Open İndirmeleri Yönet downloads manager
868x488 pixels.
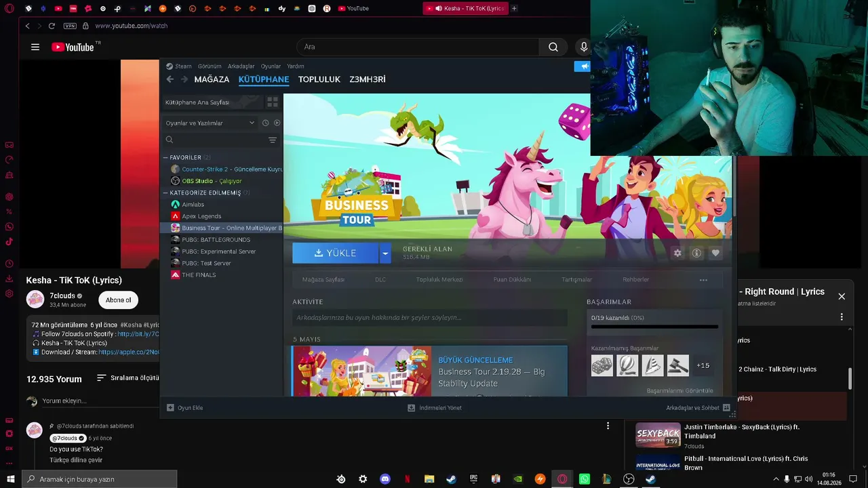click(434, 408)
